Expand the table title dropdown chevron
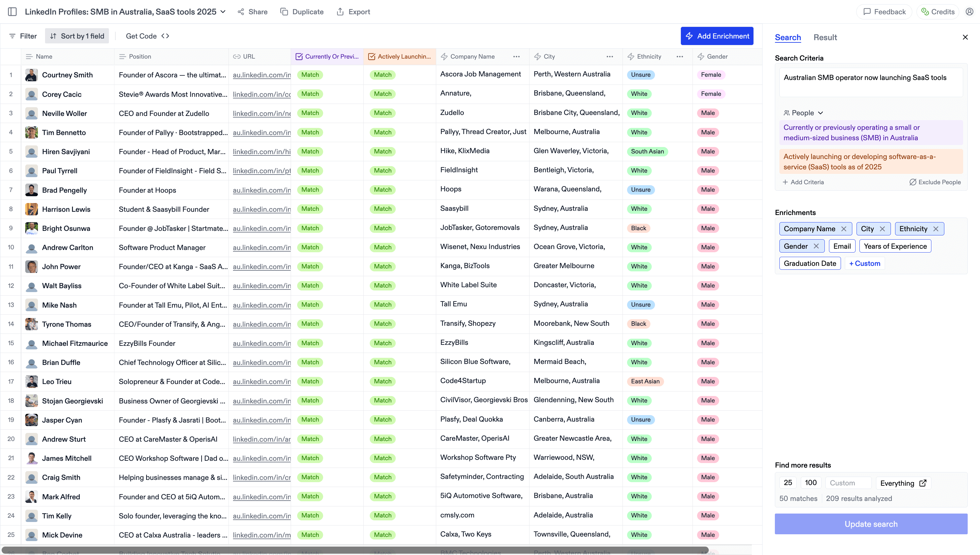 (x=223, y=12)
